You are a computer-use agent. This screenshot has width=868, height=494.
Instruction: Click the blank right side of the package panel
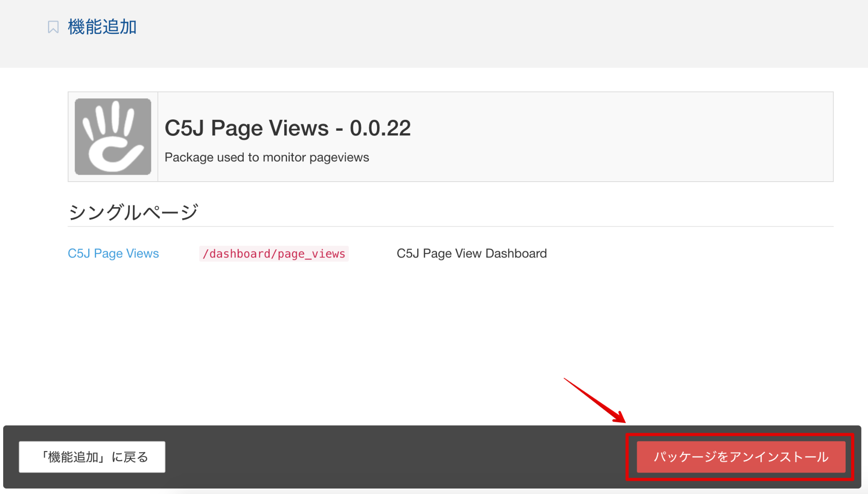click(640, 136)
